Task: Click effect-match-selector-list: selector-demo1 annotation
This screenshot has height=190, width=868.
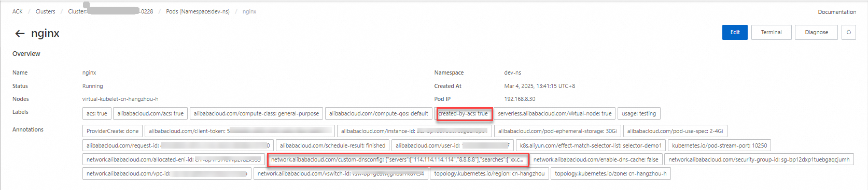Action: pos(591,145)
